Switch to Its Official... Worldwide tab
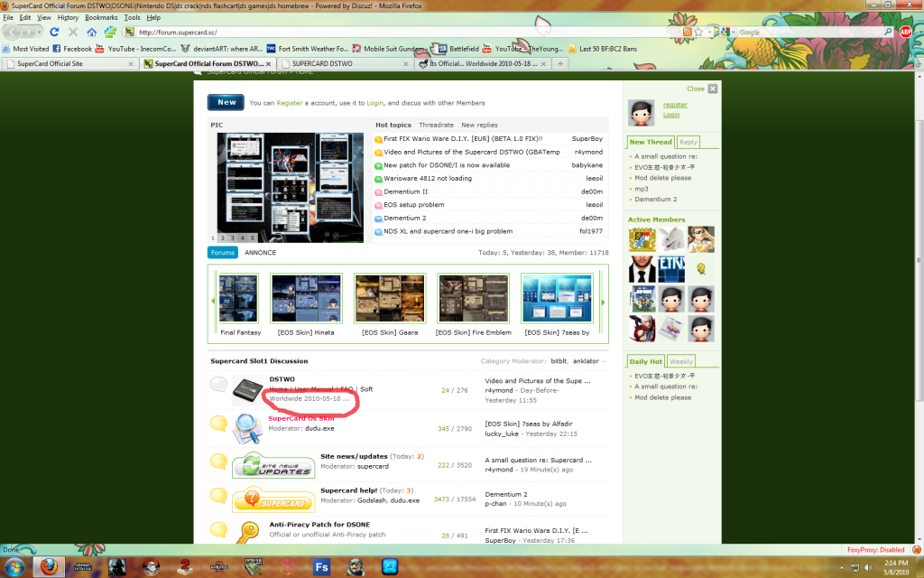 click(x=484, y=64)
